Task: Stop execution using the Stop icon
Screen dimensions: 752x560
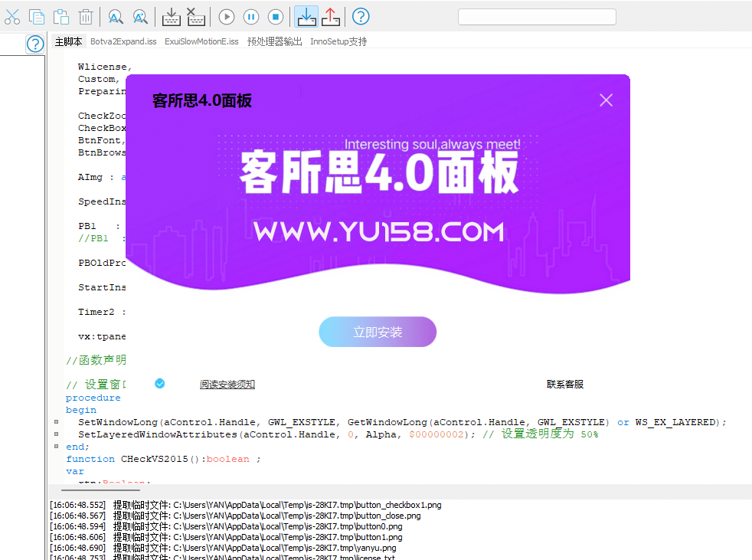Action: point(275,16)
